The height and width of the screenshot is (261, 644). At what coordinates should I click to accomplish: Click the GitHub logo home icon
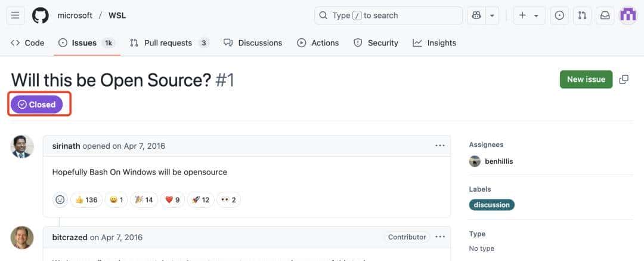click(x=40, y=16)
